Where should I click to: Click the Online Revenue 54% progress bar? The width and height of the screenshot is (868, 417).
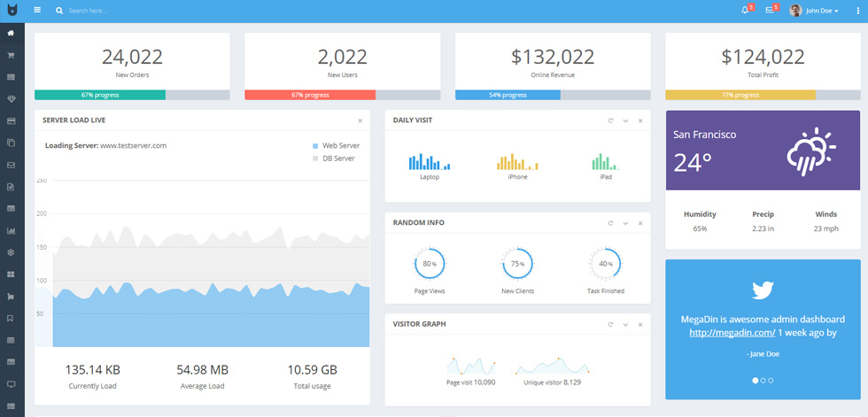[x=553, y=95]
